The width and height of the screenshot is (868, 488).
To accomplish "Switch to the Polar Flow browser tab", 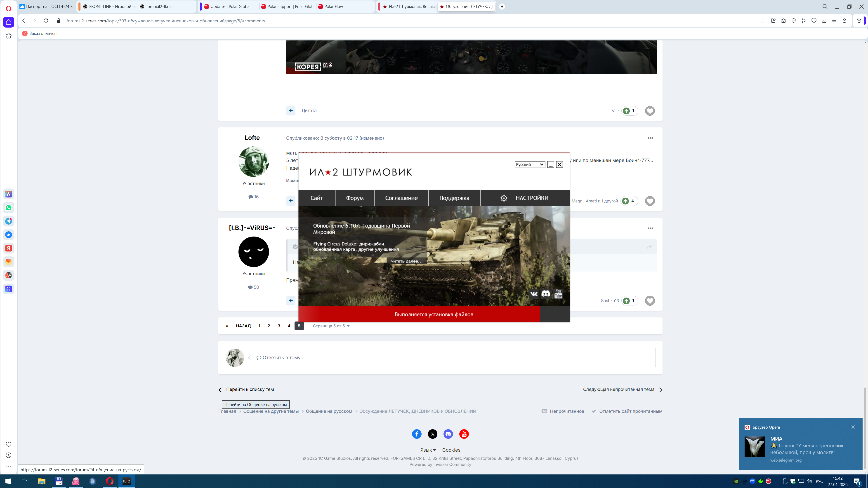I will point(334,6).
